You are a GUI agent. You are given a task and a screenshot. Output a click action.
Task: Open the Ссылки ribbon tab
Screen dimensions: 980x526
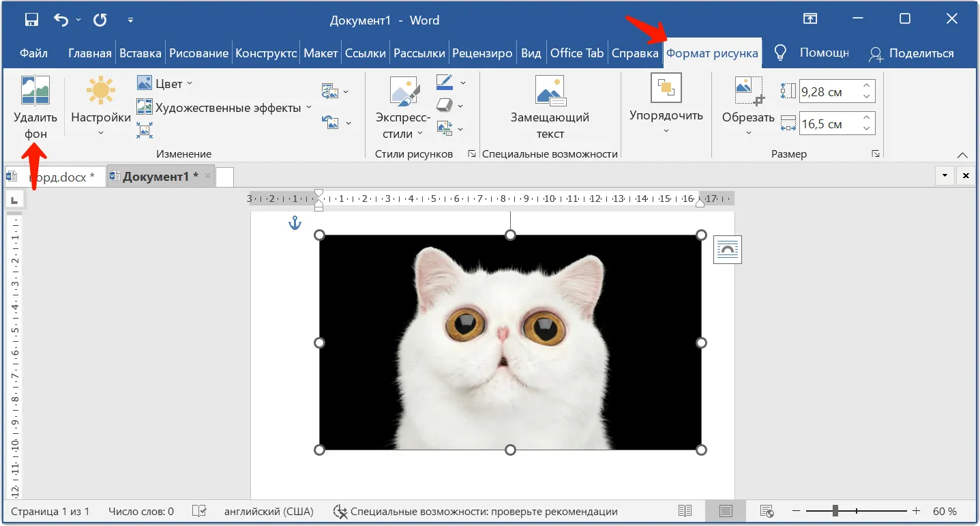tap(366, 53)
